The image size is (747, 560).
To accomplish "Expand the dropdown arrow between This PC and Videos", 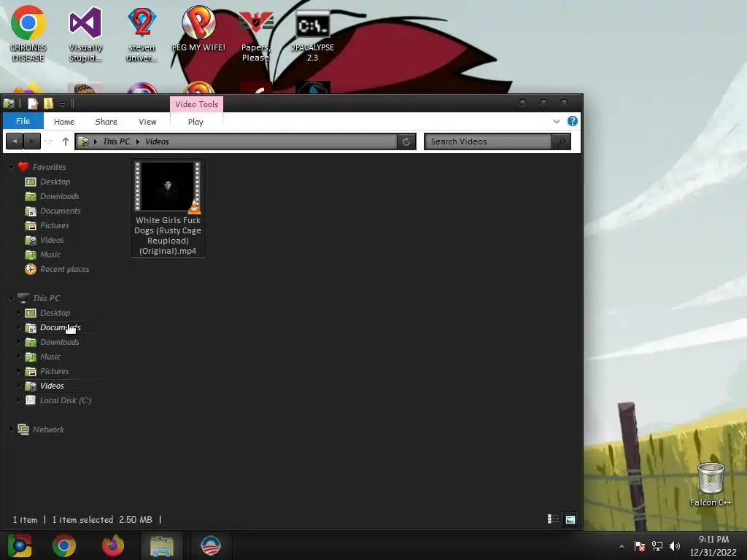I will coord(138,141).
